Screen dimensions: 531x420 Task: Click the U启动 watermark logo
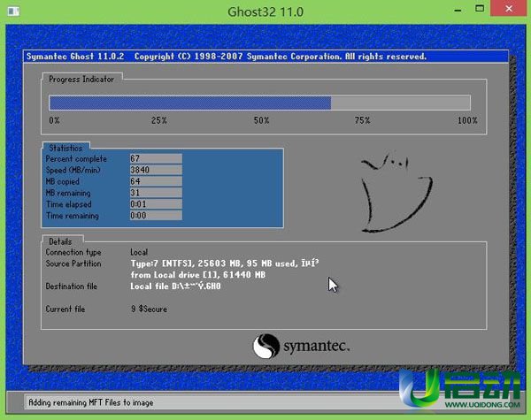(x=460, y=386)
